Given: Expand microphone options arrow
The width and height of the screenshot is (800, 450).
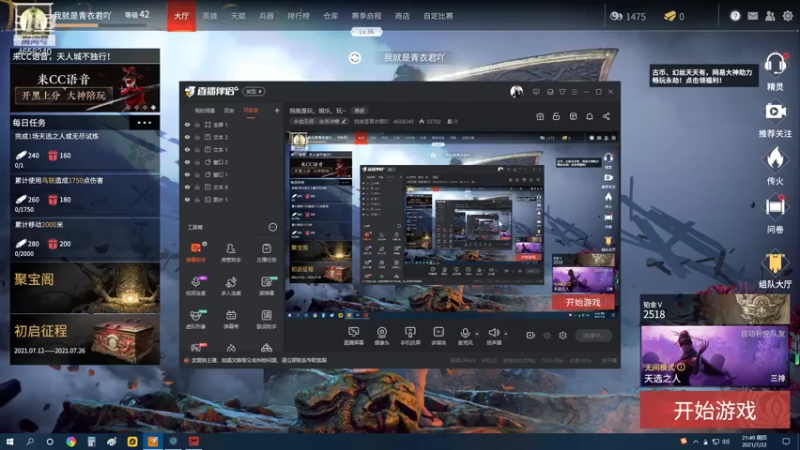Looking at the screenshot, I should [x=477, y=334].
